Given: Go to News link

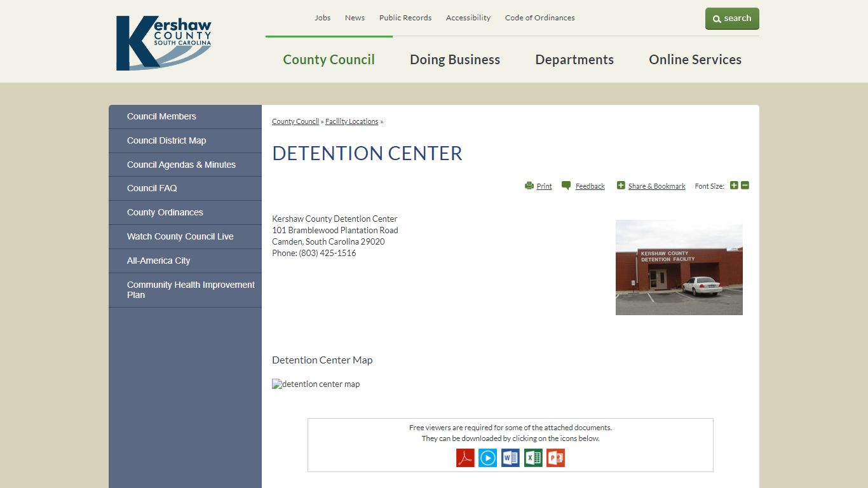Looking at the screenshot, I should point(355,18).
